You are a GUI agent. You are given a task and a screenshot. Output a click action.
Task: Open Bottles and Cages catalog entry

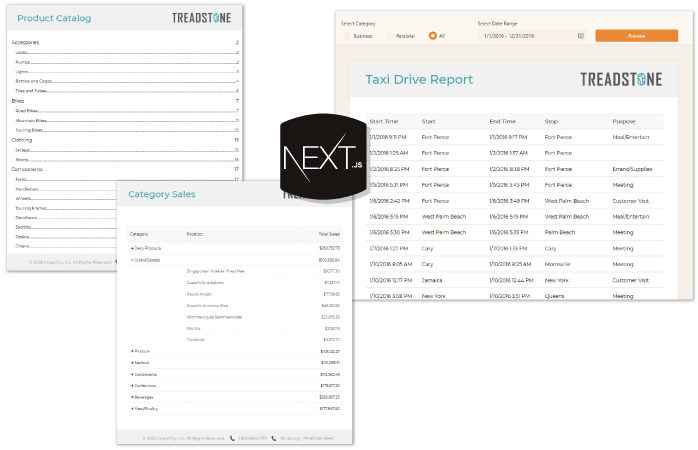[127, 81]
